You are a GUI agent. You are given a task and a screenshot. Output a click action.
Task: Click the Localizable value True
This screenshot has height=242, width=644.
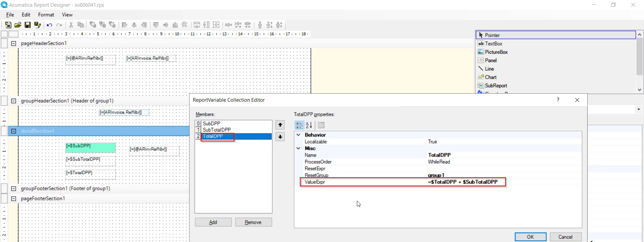pos(504,142)
